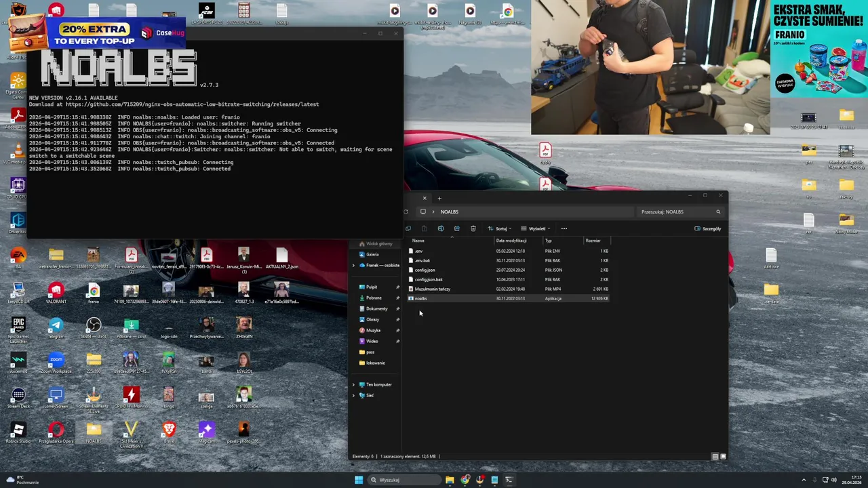868x488 pixels.
Task: Expand the Ten komputer tree node
Action: (x=353, y=384)
